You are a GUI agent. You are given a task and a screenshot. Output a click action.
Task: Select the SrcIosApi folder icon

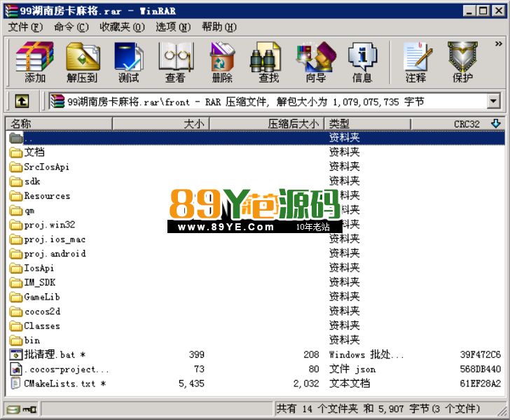[x=15, y=167]
